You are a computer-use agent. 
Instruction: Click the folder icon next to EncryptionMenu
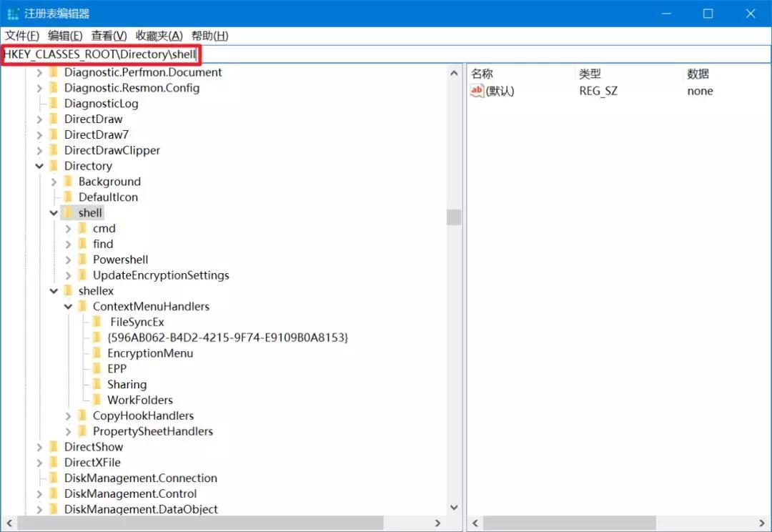pyautogui.click(x=96, y=353)
